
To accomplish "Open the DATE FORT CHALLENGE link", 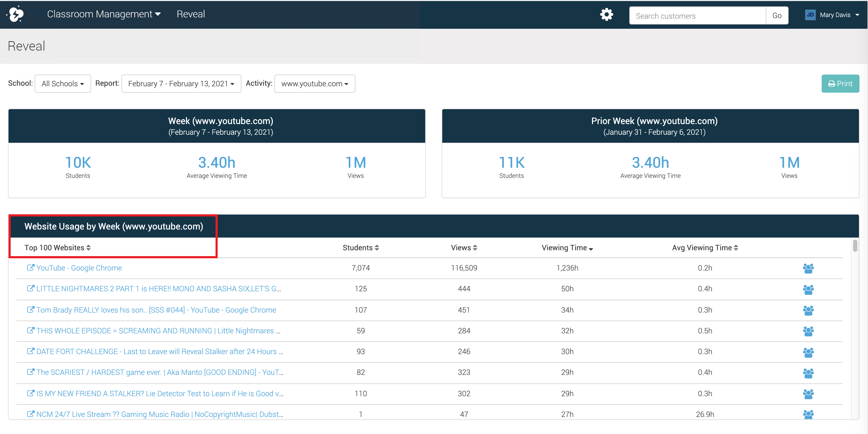I will point(160,352).
